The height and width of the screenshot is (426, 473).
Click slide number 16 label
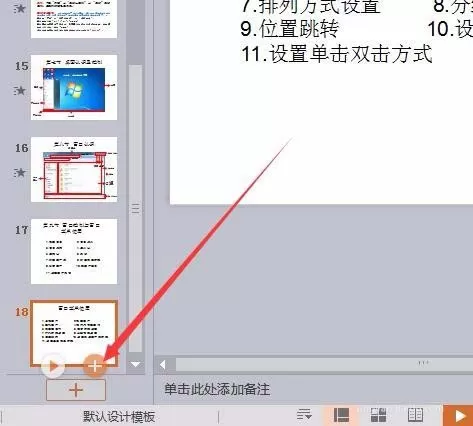click(x=22, y=148)
